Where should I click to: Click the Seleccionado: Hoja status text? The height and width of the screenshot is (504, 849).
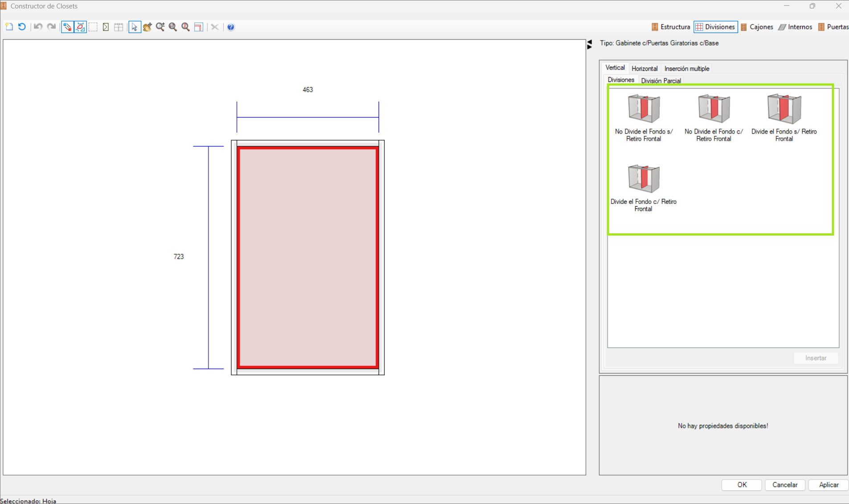pos(29,501)
